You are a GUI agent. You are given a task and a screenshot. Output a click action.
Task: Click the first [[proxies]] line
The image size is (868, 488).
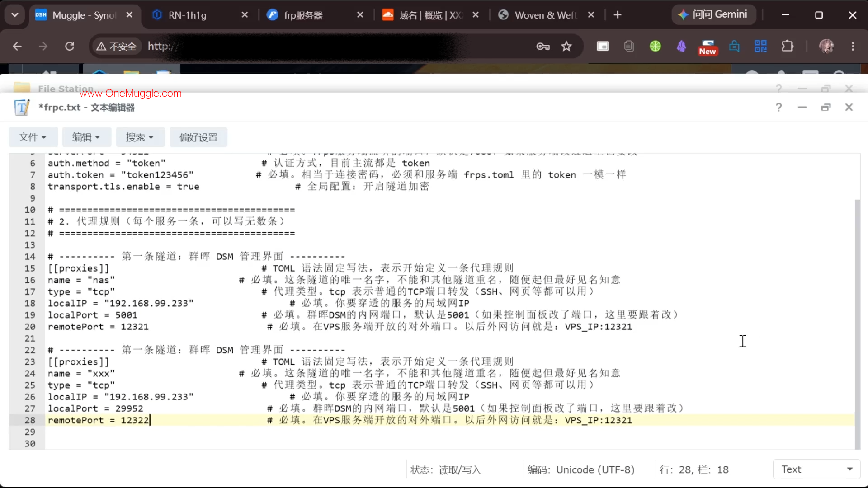click(x=79, y=268)
